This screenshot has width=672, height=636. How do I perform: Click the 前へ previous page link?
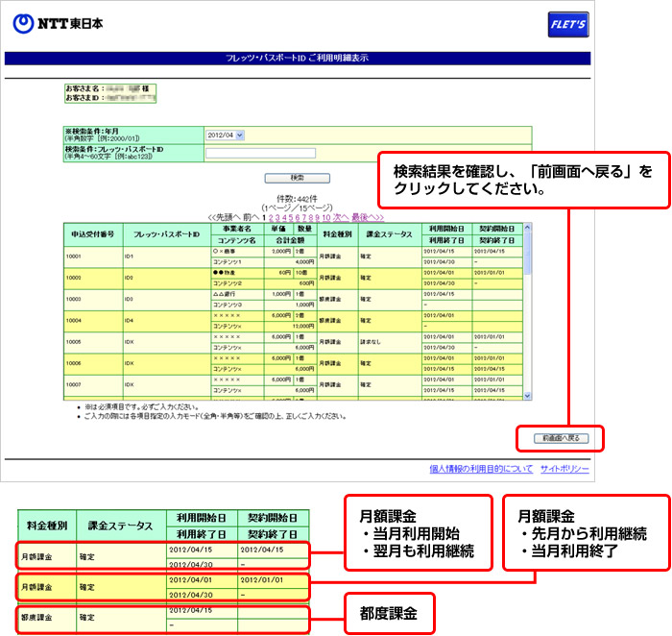coord(252,217)
